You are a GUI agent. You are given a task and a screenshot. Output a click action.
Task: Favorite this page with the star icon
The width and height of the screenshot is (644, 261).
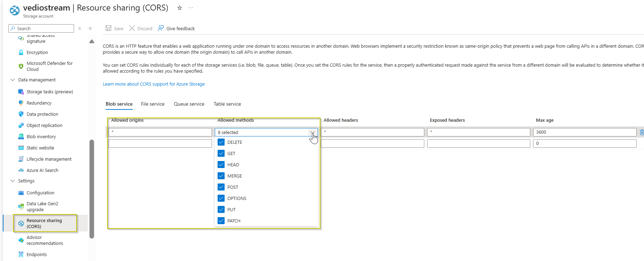[180, 8]
